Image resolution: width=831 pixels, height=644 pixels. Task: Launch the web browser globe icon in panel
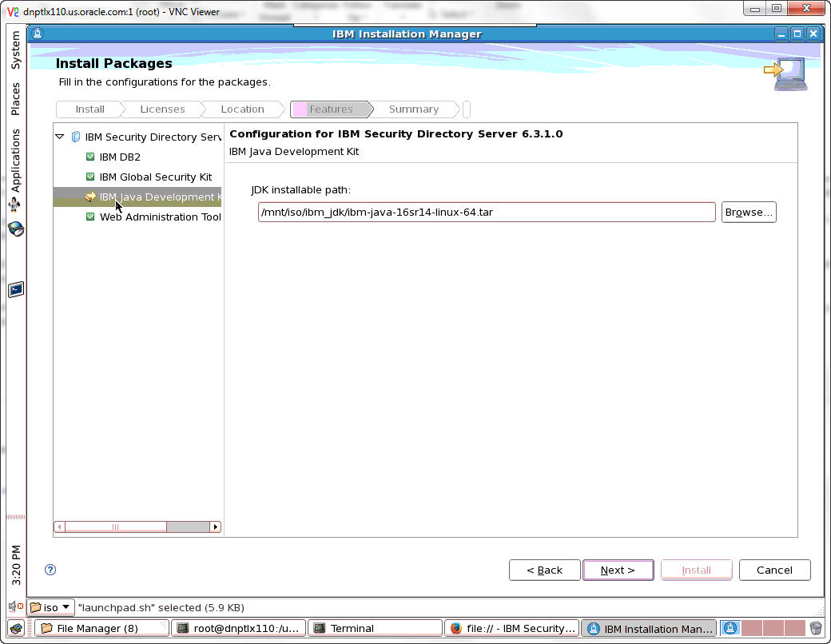point(16,229)
